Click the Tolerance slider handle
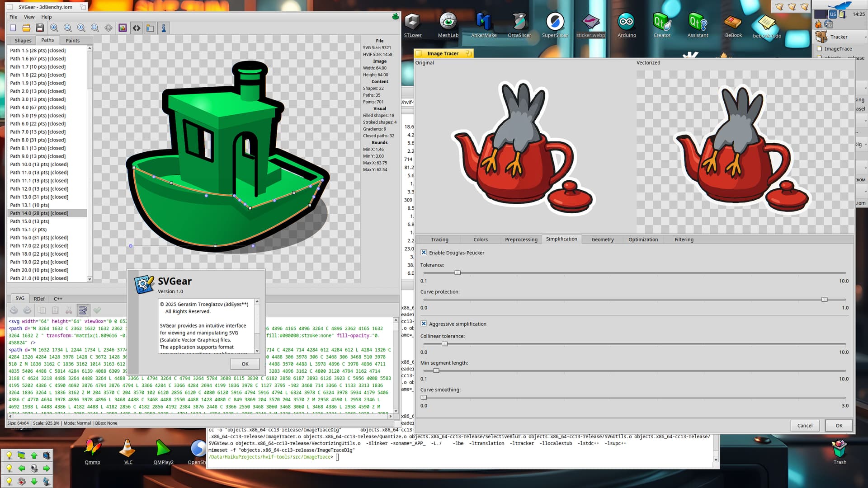 (458, 273)
